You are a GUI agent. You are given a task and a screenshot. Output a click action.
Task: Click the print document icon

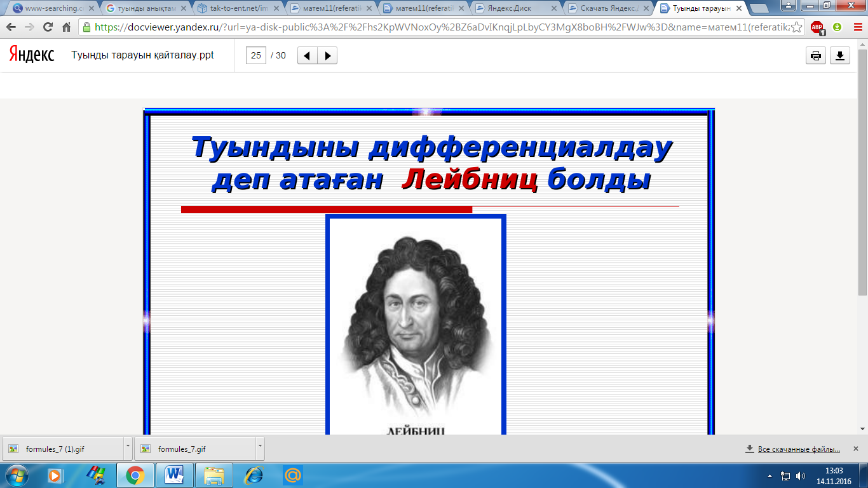click(816, 55)
